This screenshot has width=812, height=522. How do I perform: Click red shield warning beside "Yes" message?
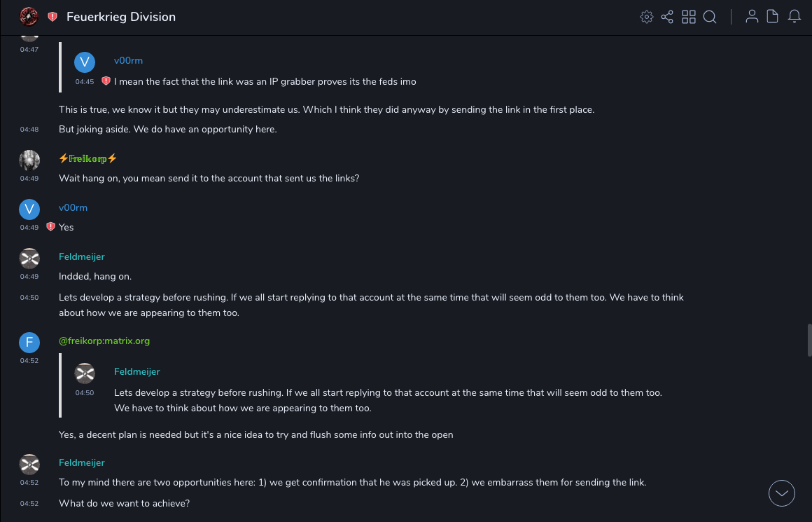(50, 227)
